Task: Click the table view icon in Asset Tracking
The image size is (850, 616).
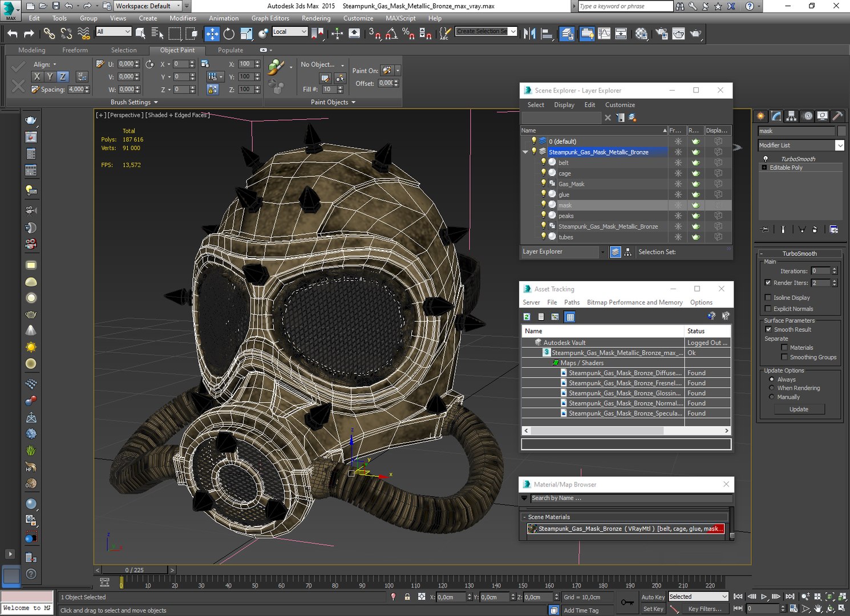Action: 570,317
